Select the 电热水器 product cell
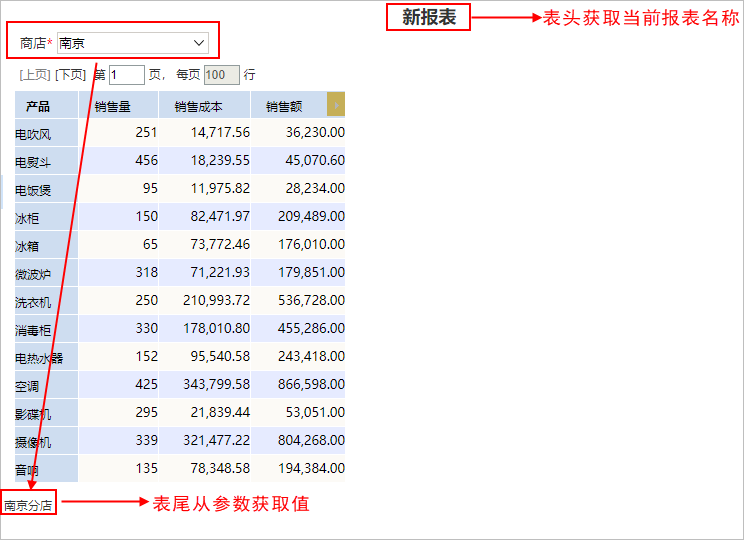This screenshot has height=540, width=744. click(x=46, y=357)
